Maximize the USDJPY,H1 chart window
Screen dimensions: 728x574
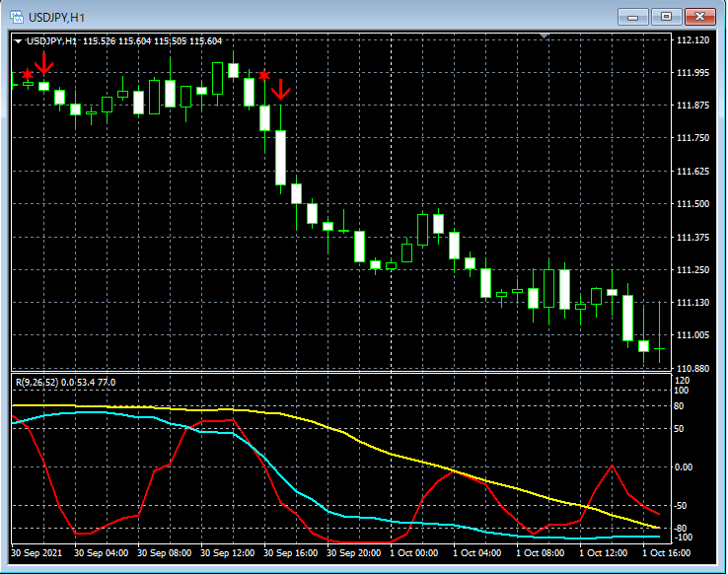click(666, 17)
